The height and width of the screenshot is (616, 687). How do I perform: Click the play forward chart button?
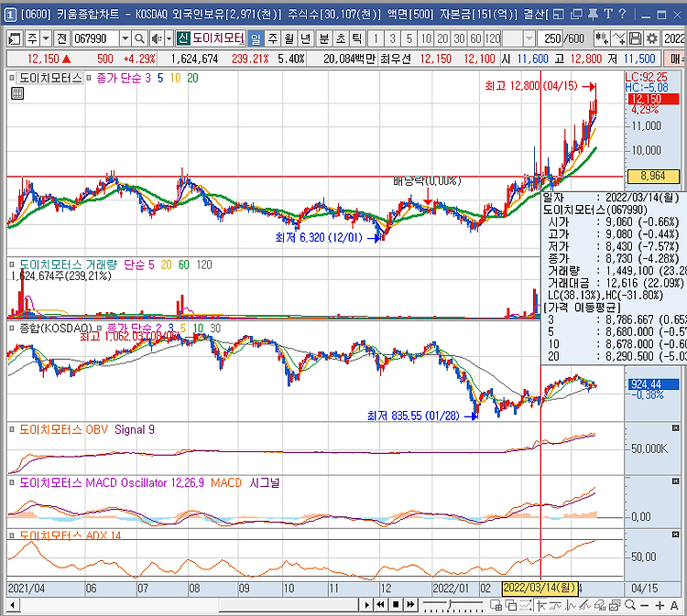366,605
